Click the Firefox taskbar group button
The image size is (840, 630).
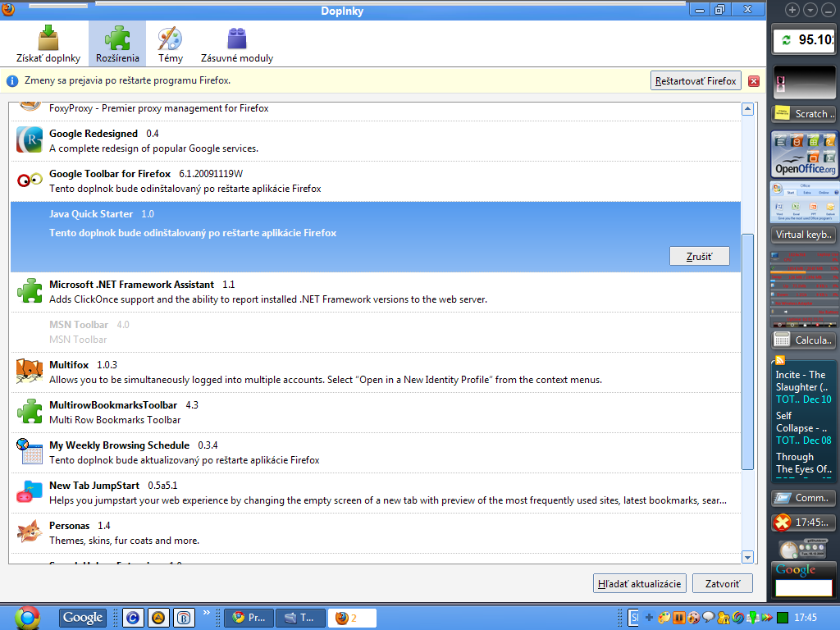pyautogui.click(x=352, y=618)
